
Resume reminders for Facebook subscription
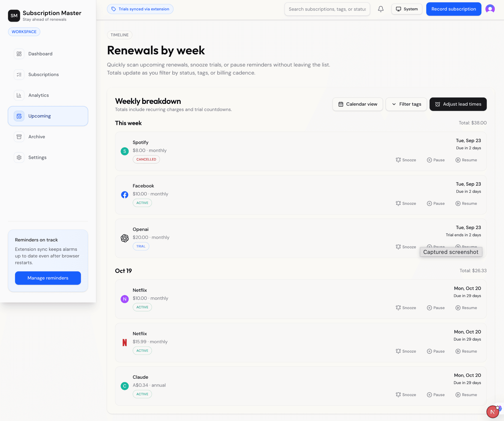tap(466, 203)
